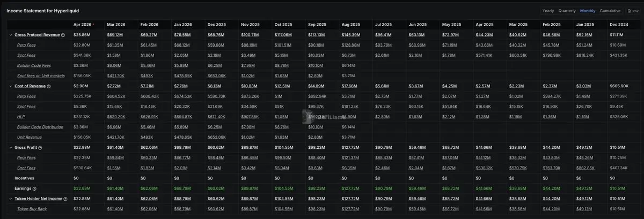Click info icon beside Cost of Revenue
Screen dimensions: 644x219
point(49,86)
